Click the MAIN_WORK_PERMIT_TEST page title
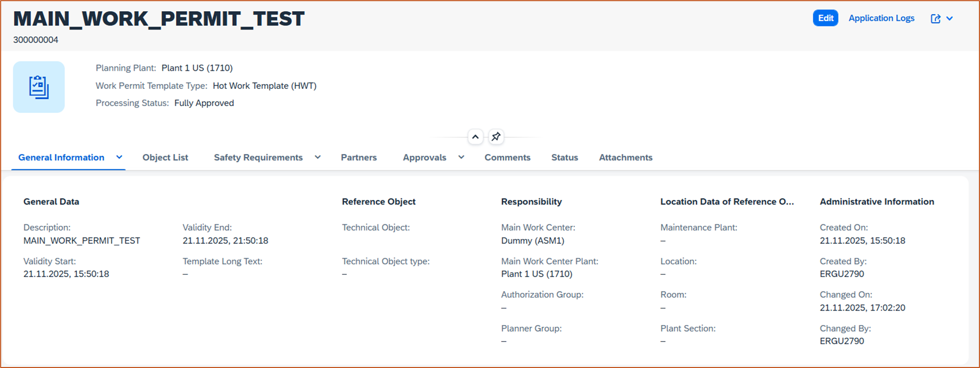This screenshot has height=368, width=980. pos(159,19)
